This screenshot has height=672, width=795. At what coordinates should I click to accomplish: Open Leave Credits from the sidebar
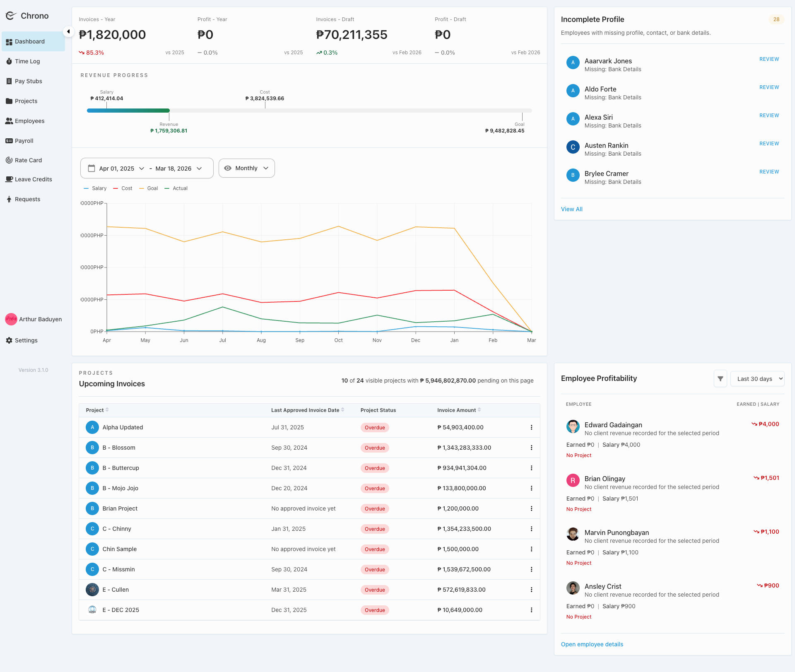pos(33,179)
